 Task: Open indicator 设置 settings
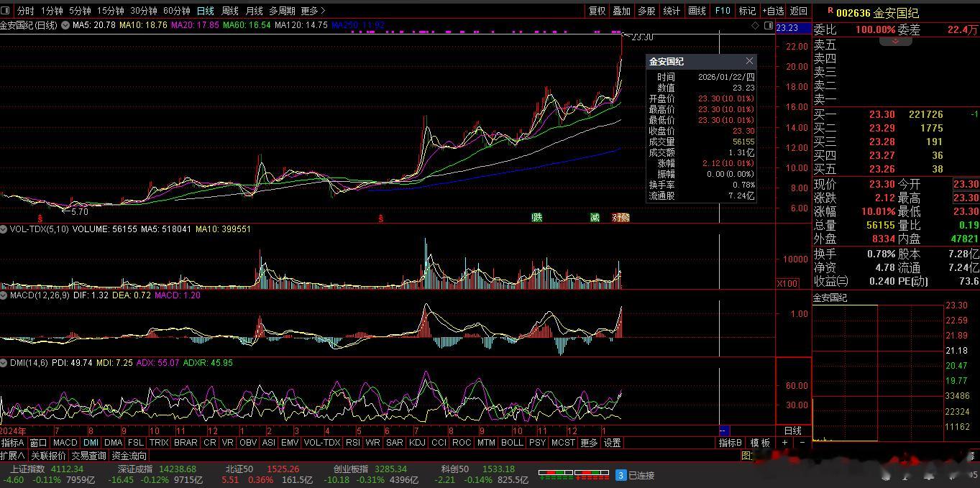(612, 443)
